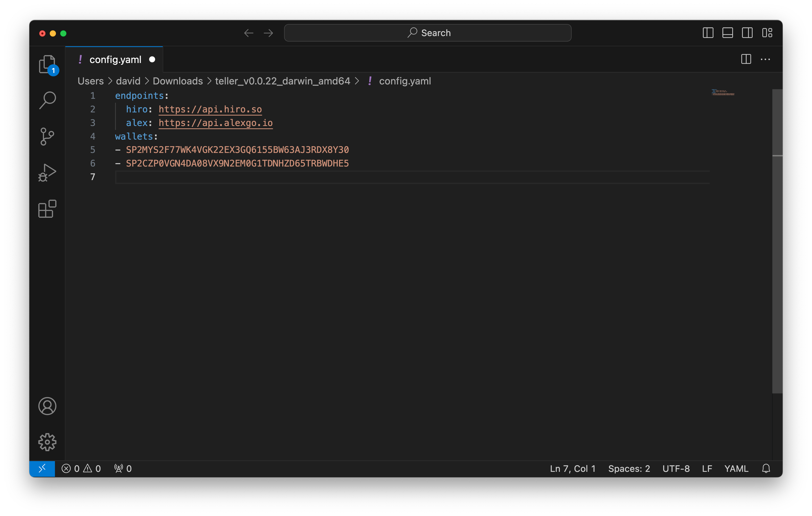The height and width of the screenshot is (516, 812).
Task: Toggle the panel visibility
Action: coord(727,33)
